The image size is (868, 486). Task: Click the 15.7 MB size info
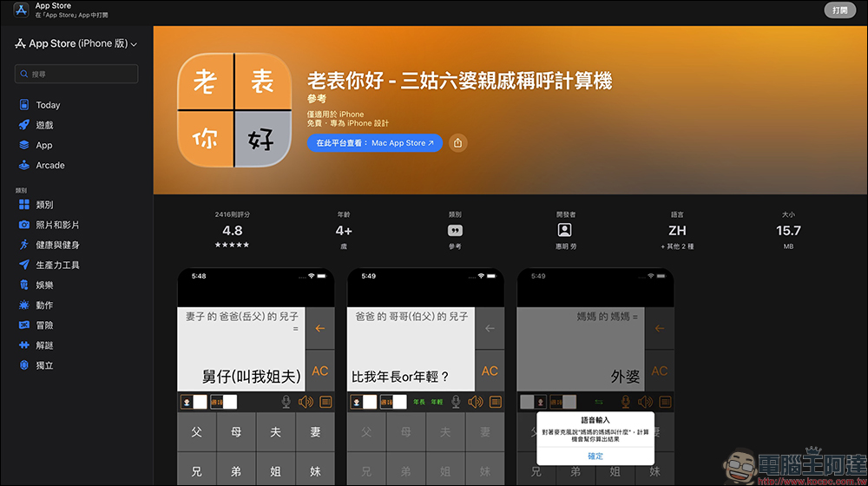coord(788,230)
